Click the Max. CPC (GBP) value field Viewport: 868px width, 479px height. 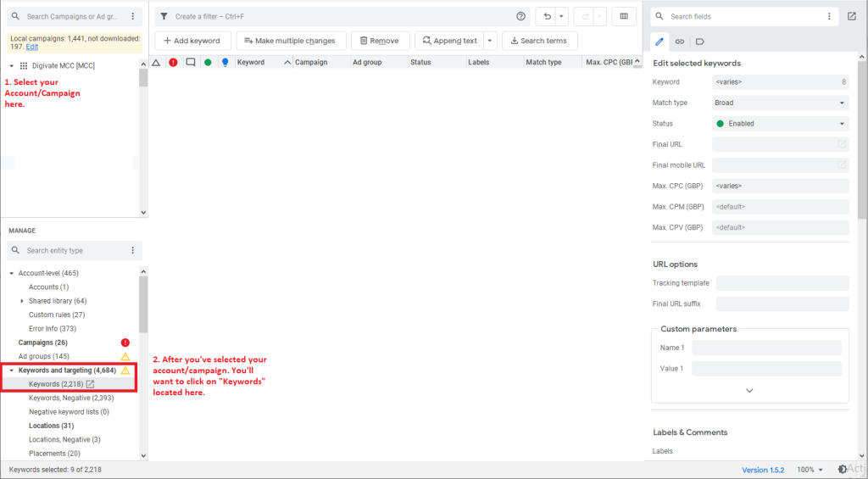781,186
